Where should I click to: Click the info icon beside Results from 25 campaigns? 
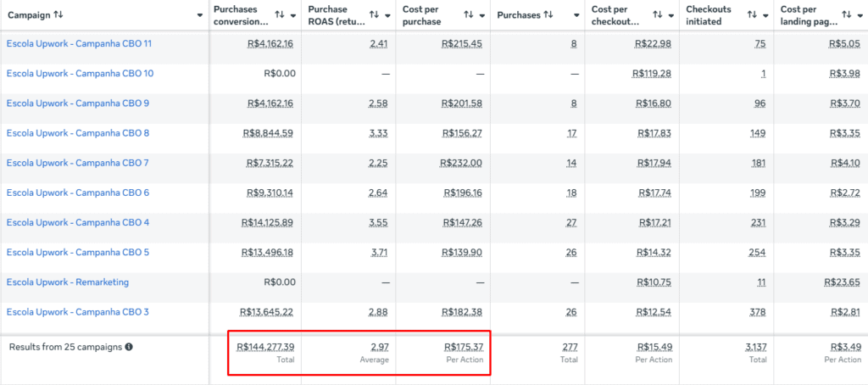(x=129, y=348)
